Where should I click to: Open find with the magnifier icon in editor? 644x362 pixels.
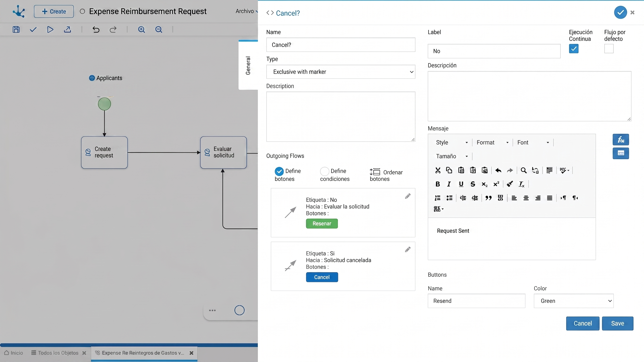[523, 170]
